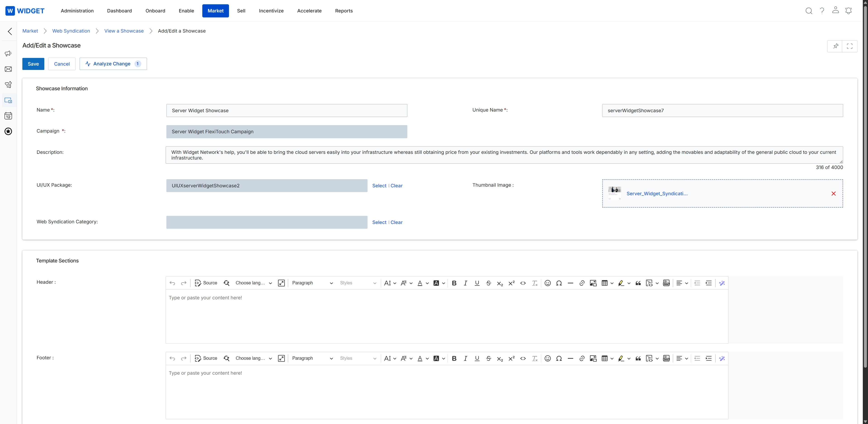The height and width of the screenshot is (424, 868).
Task: Open text alignment dropdown in Header editor
Action: tap(682, 283)
